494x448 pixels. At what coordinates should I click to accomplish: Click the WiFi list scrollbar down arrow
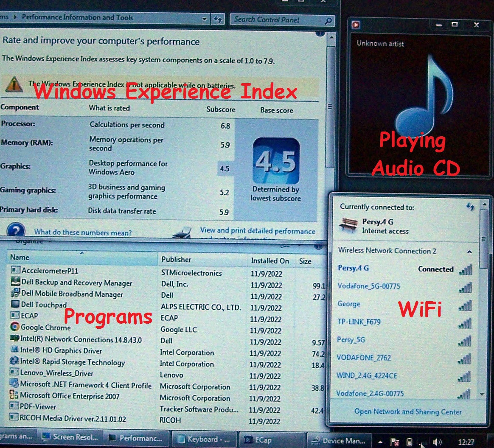point(482,394)
